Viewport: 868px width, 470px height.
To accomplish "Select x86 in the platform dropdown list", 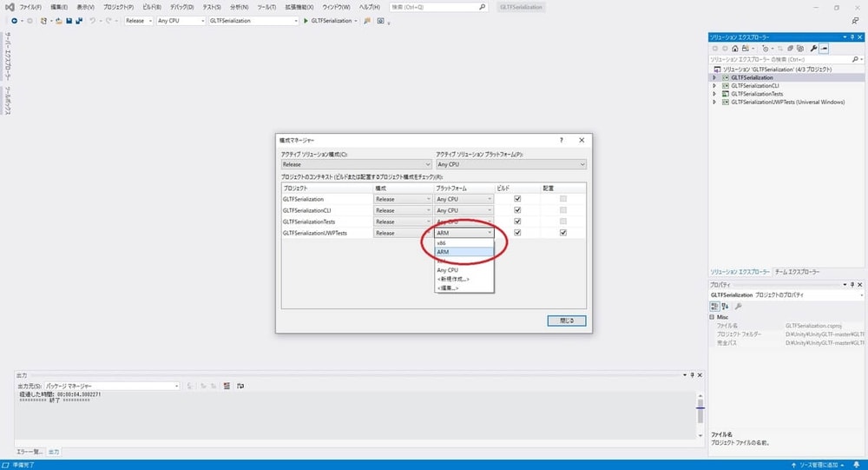I will [x=464, y=242].
